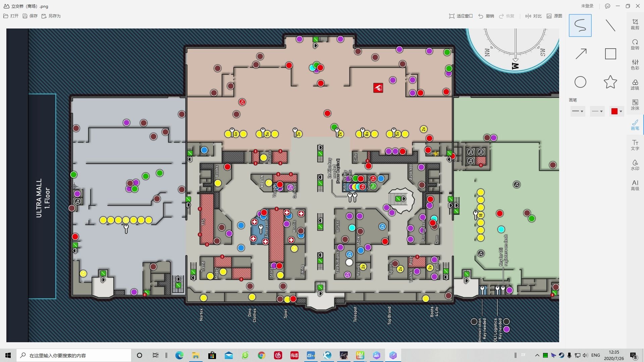Open File Explorer from the taskbar
Screen dimensions: 644x362
click(x=196, y=355)
